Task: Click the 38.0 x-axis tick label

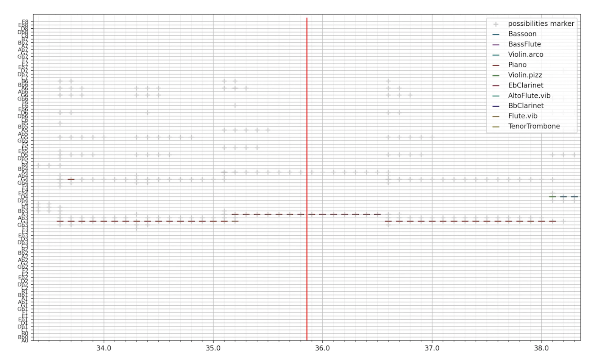Action: tap(541, 348)
